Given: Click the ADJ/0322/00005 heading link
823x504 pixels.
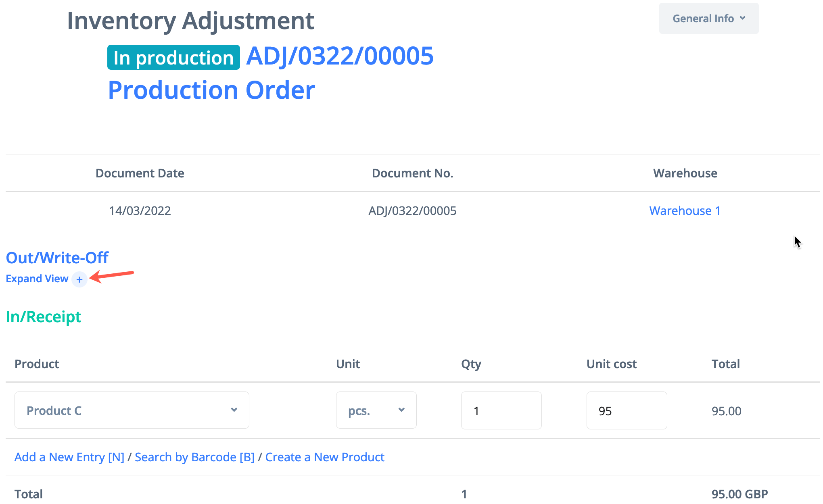Looking at the screenshot, I should coord(340,56).
